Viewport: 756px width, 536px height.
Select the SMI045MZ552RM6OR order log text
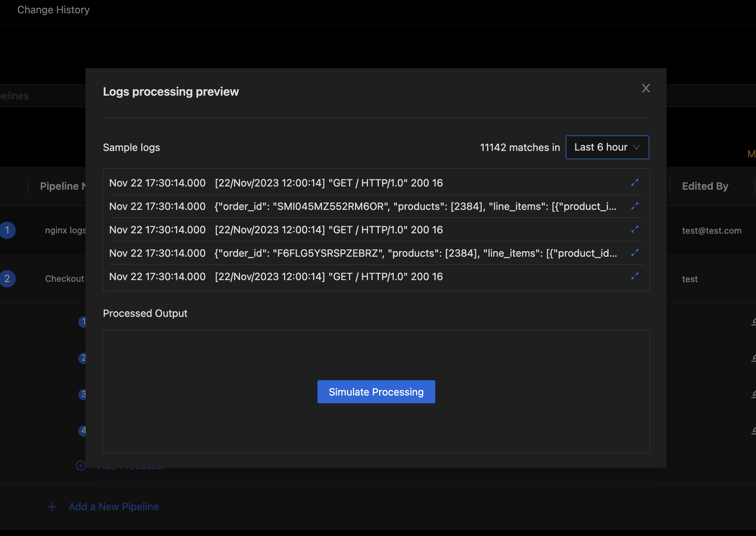coord(416,206)
